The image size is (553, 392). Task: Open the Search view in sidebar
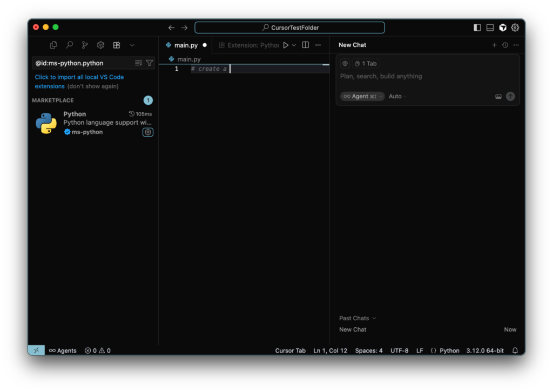tap(69, 45)
